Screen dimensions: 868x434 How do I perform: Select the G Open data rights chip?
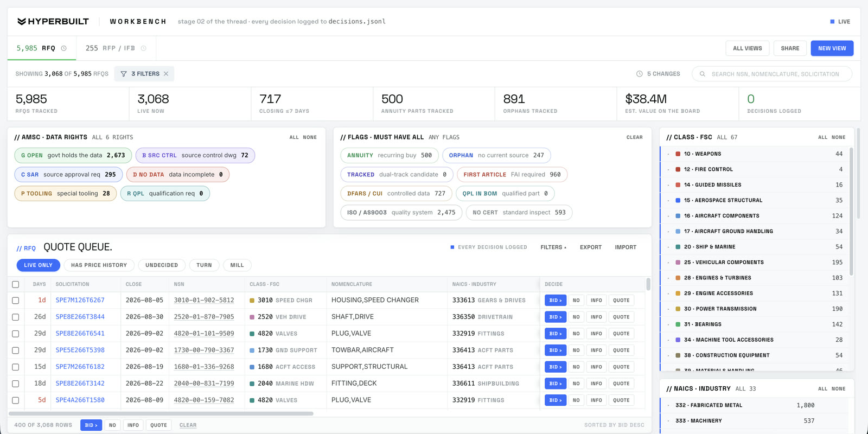pos(73,156)
